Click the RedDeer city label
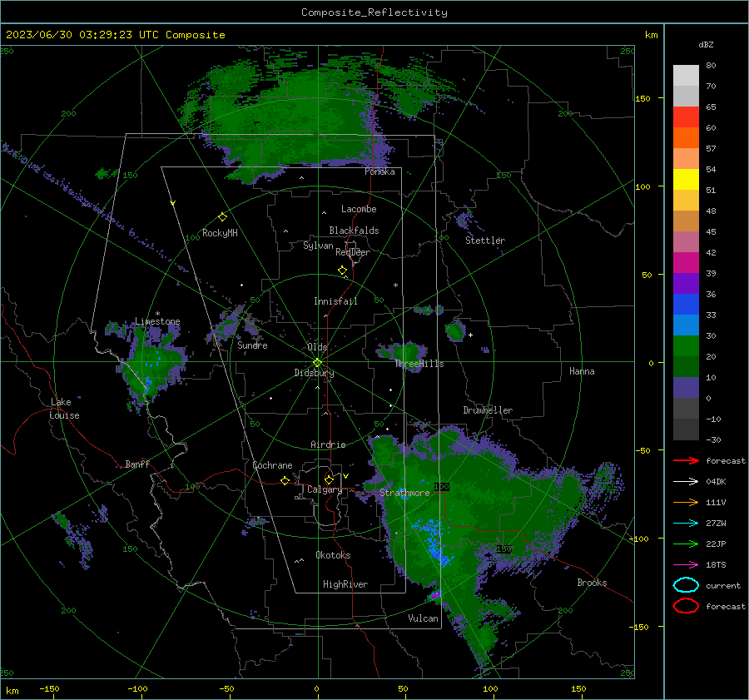749x700 pixels. click(x=353, y=252)
